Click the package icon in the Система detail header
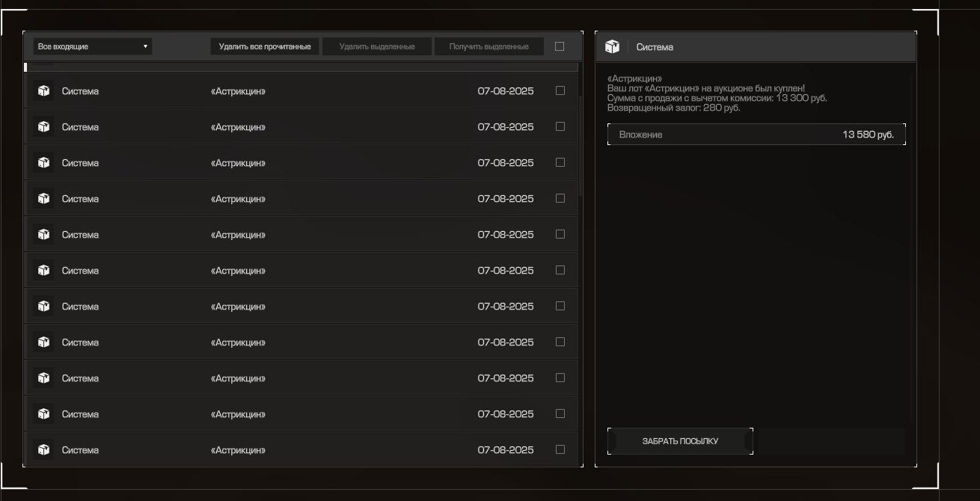 612,47
